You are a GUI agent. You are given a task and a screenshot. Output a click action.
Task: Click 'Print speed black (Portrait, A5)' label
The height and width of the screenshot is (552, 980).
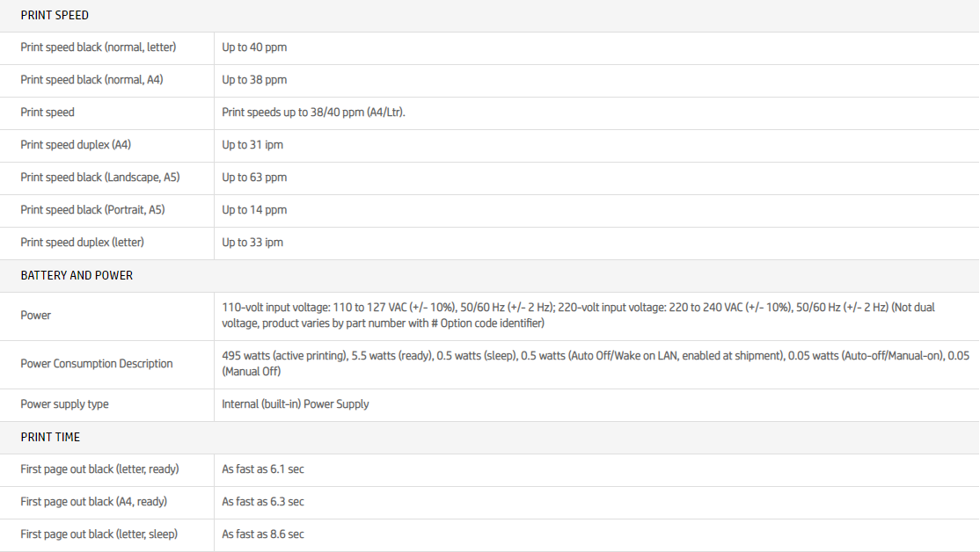(x=92, y=210)
